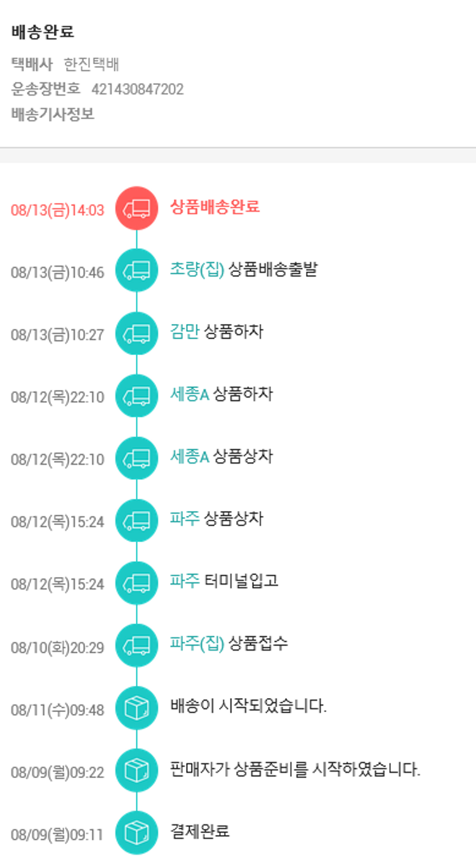
Task: Click truck icon next to 세종A 상품상차
Action: 136,458
